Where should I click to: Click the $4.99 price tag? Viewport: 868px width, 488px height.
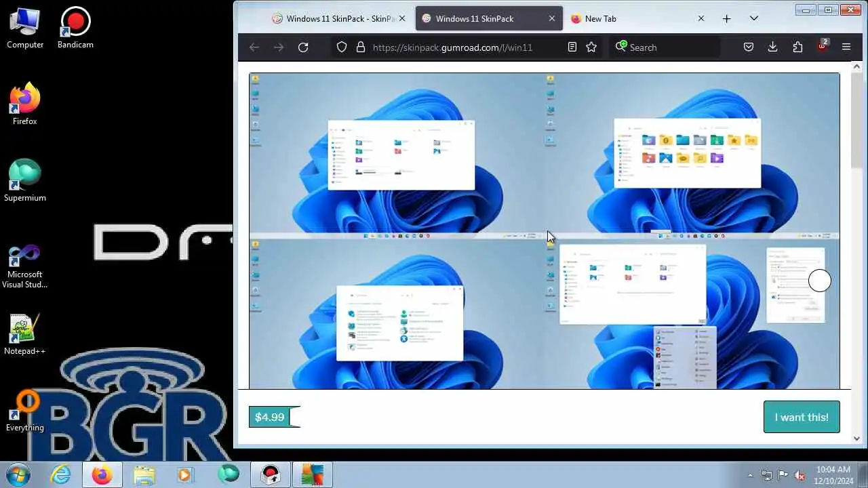pyautogui.click(x=274, y=417)
